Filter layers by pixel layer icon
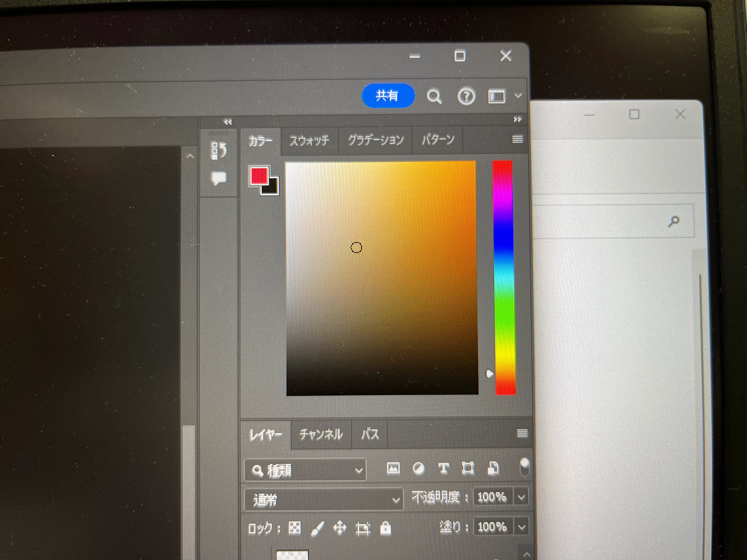This screenshot has height=560, width=747. click(393, 468)
